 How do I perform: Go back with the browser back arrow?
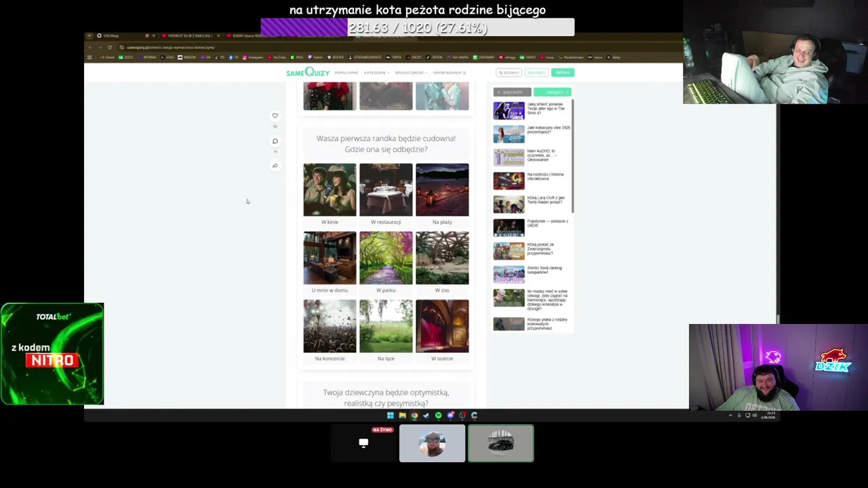(x=92, y=47)
